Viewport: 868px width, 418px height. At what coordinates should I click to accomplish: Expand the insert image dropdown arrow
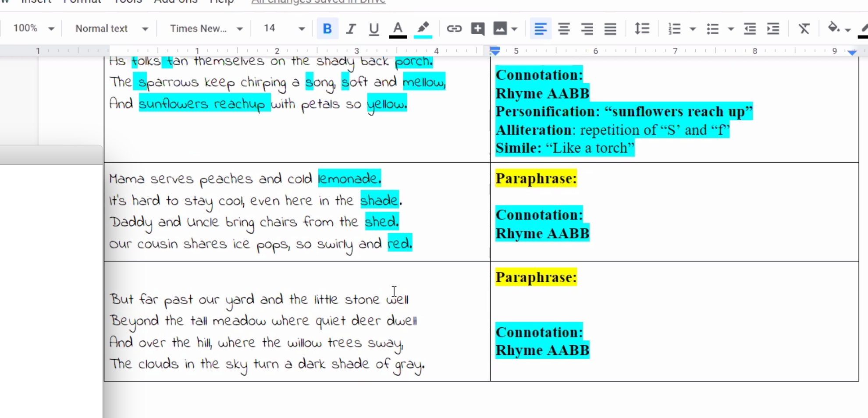[515, 29]
